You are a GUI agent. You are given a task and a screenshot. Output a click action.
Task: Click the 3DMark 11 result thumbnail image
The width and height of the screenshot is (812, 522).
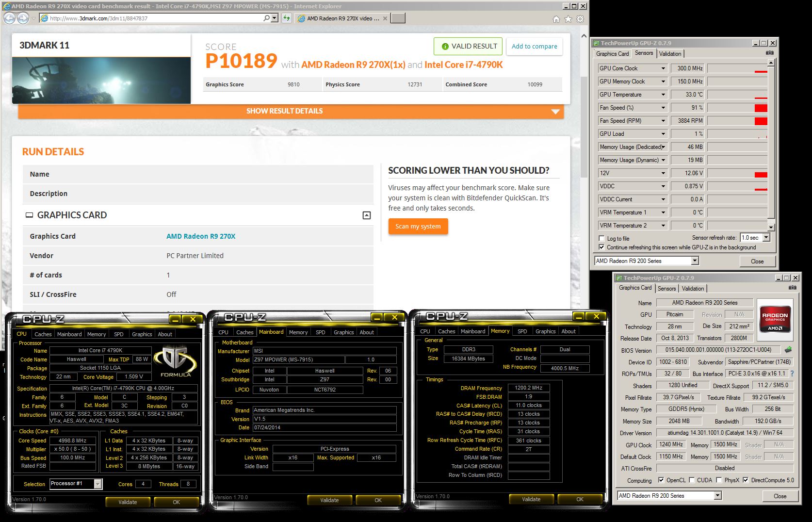pyautogui.click(x=101, y=80)
